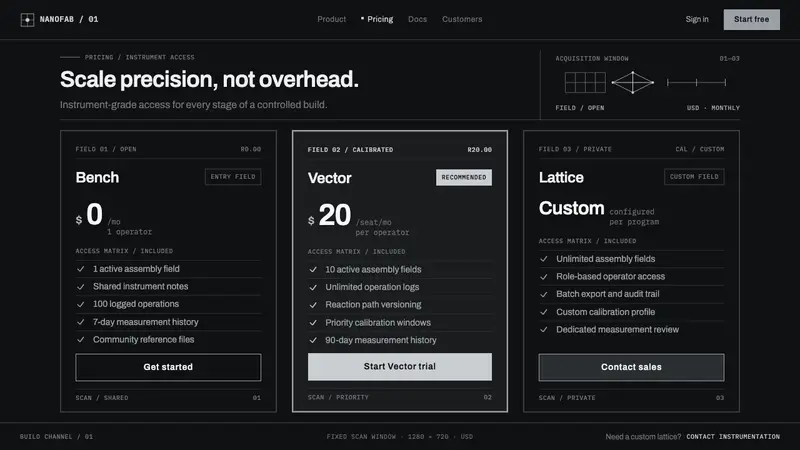The image size is (800, 450).
Task: Click checkmark beside Custom calibration profile
Action: tap(544, 312)
